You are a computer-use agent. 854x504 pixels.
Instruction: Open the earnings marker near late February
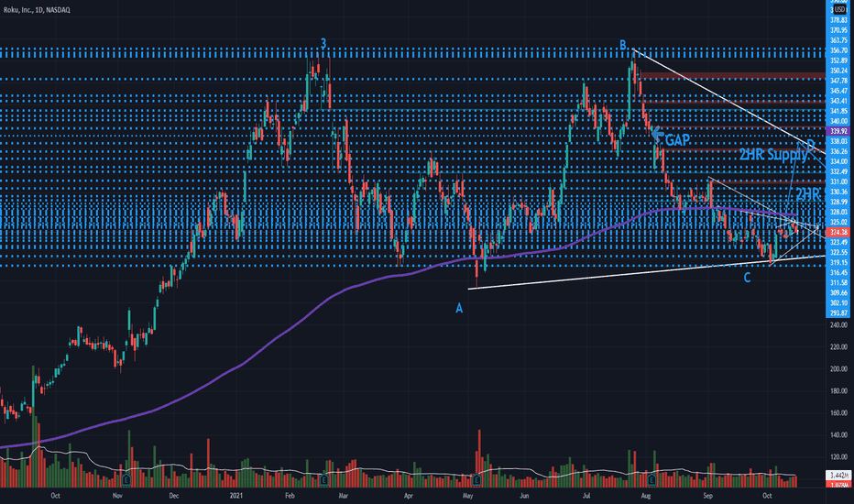(x=324, y=480)
